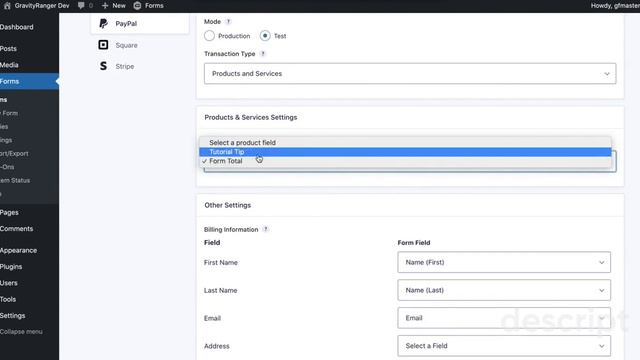Open the comments bubble icon in admin bar
The image size is (640, 360).
[x=81, y=6]
